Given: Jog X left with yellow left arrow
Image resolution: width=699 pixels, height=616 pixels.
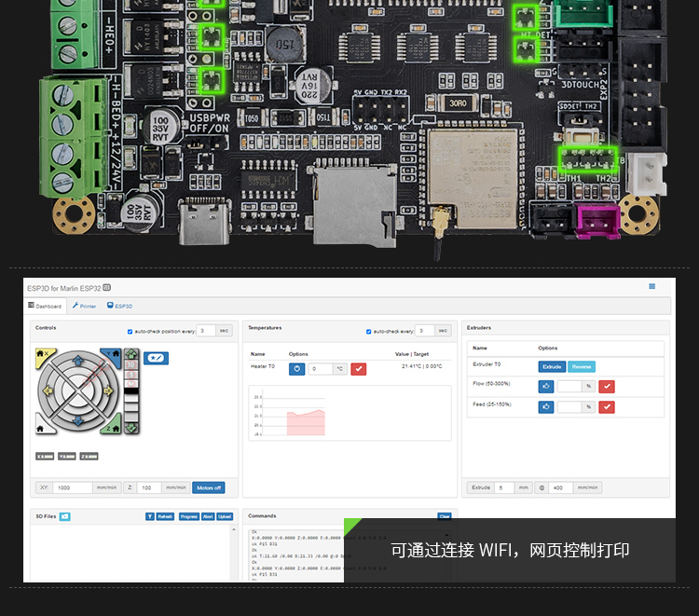Looking at the screenshot, I should (x=48, y=390).
